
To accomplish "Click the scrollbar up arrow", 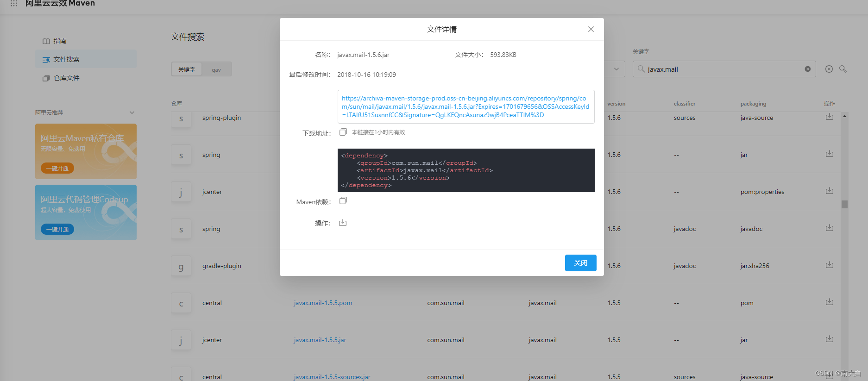I will click(845, 116).
